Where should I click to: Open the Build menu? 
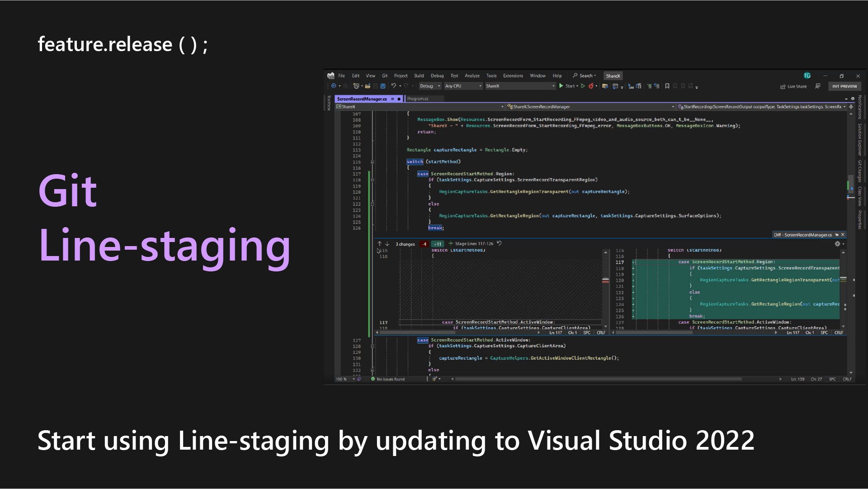[419, 76]
